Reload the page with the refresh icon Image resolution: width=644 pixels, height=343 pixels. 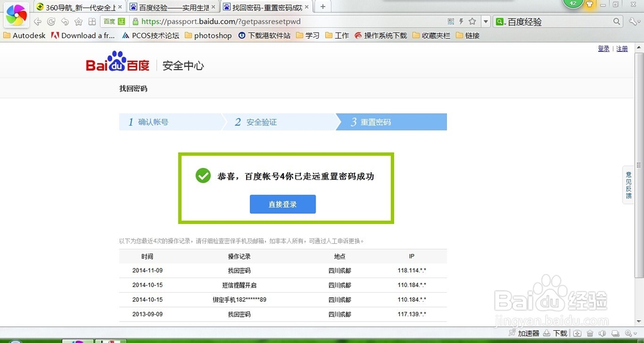[51, 22]
